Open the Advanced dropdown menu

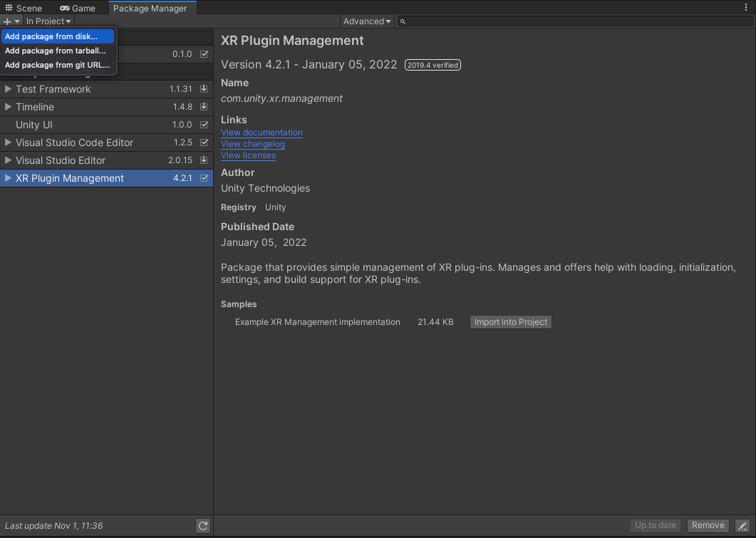pos(367,21)
